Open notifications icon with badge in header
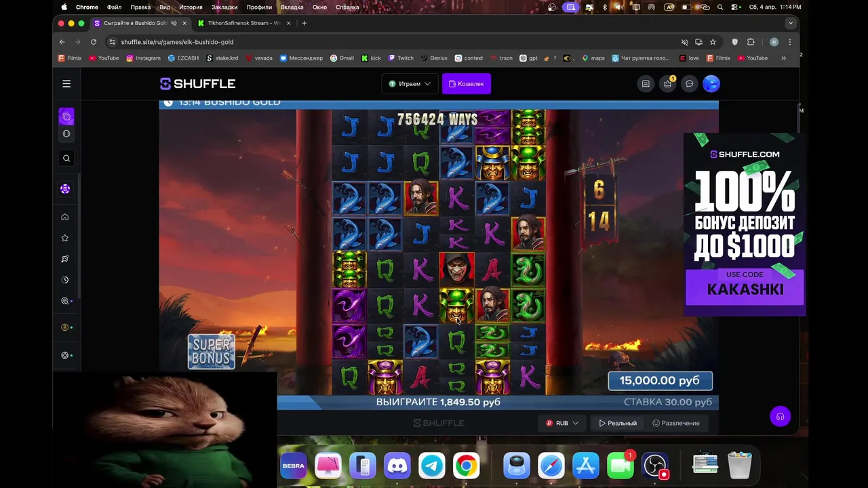 click(668, 84)
